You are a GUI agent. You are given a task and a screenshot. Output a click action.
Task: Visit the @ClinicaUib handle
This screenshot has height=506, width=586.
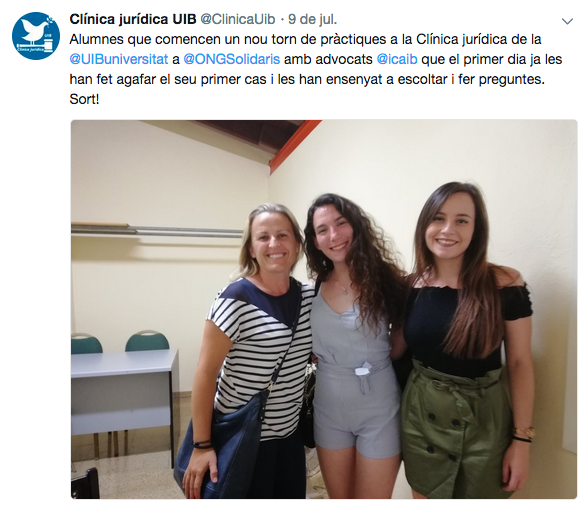point(238,19)
